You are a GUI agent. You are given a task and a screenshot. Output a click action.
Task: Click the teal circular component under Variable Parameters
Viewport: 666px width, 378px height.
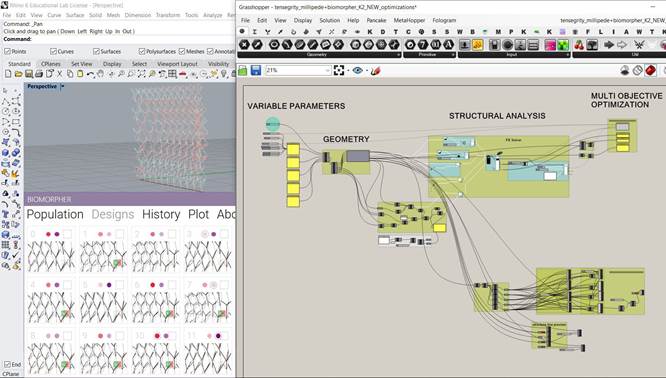click(273, 124)
